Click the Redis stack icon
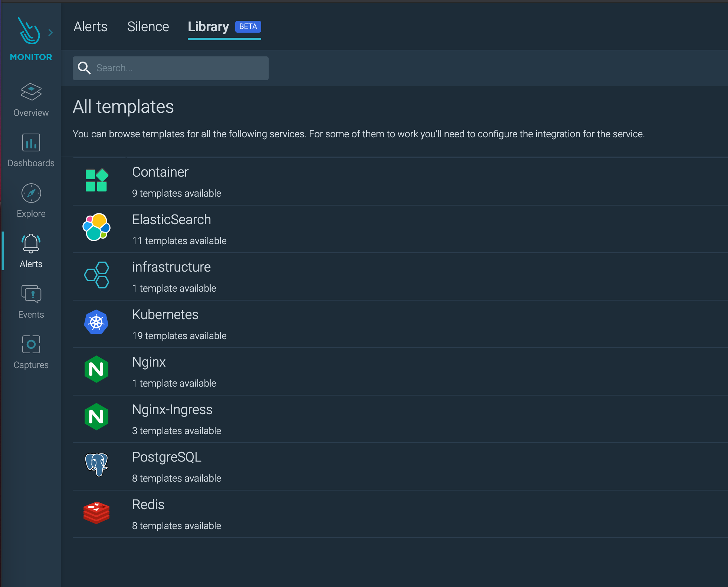This screenshot has width=728, height=587. [x=96, y=513]
